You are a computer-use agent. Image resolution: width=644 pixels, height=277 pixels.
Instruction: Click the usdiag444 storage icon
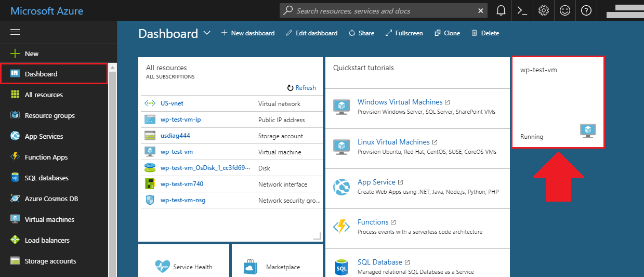(150, 136)
